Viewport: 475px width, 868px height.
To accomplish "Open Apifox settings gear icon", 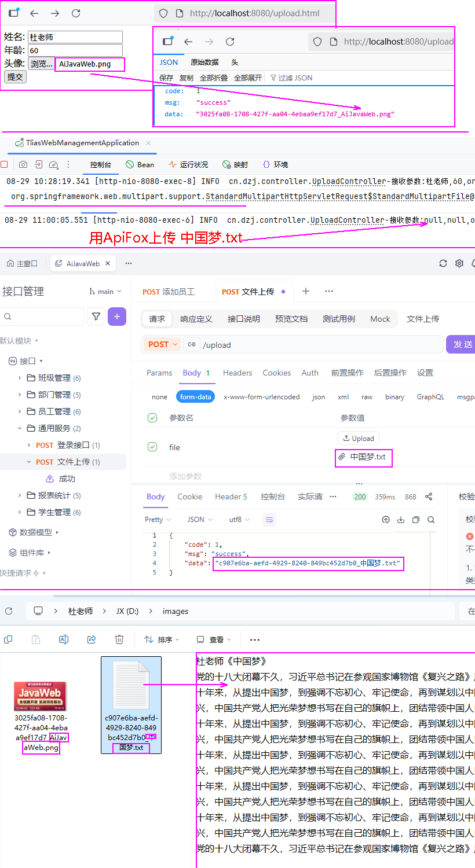I will point(459,263).
